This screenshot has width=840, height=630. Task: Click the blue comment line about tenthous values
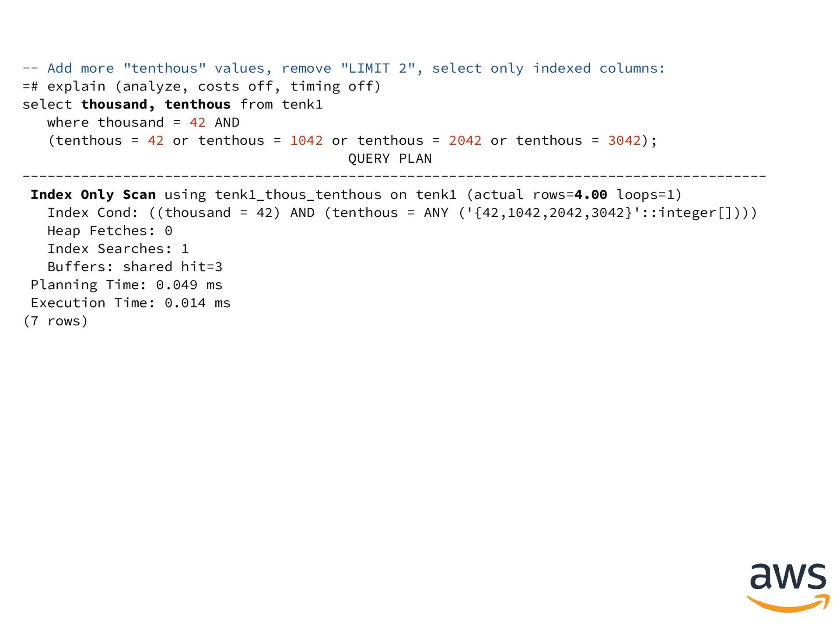click(x=343, y=68)
